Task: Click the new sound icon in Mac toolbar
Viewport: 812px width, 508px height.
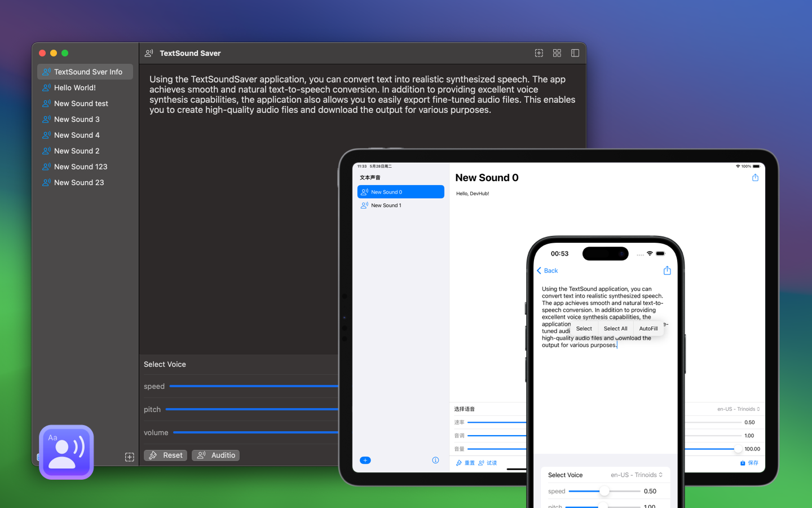Action: click(x=539, y=53)
